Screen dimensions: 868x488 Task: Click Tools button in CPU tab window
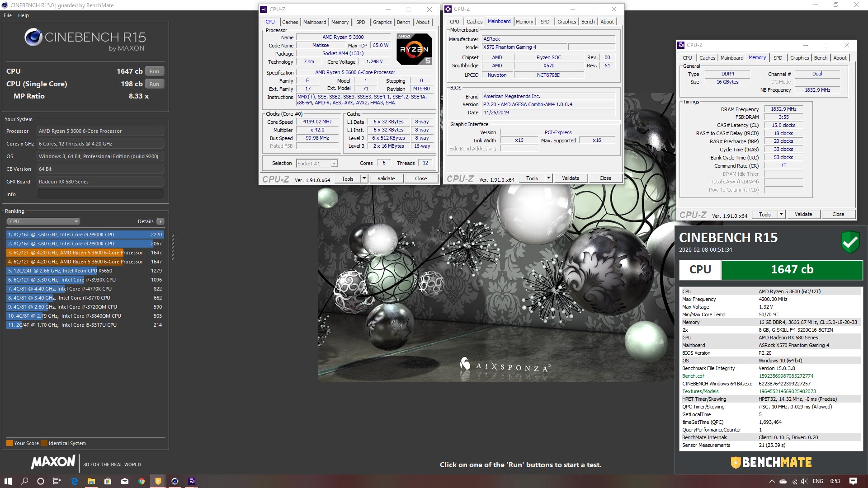tap(348, 178)
